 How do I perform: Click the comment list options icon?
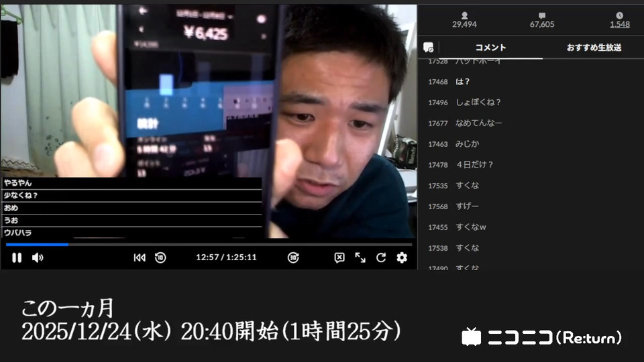coord(429,48)
